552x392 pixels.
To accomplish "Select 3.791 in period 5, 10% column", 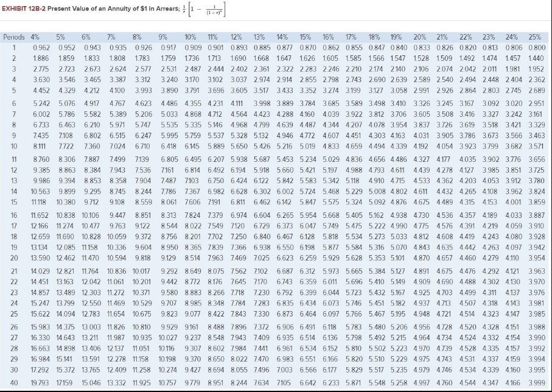I will click(x=192, y=91).
